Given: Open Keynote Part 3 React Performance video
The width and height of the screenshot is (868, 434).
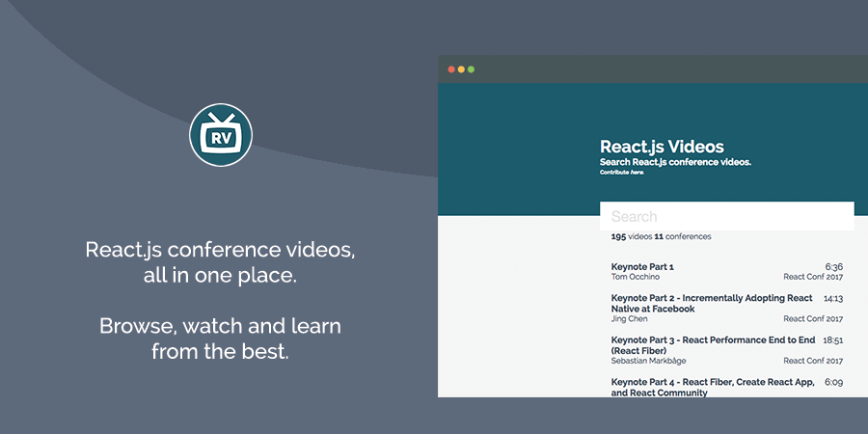Looking at the screenshot, I should (x=713, y=345).
